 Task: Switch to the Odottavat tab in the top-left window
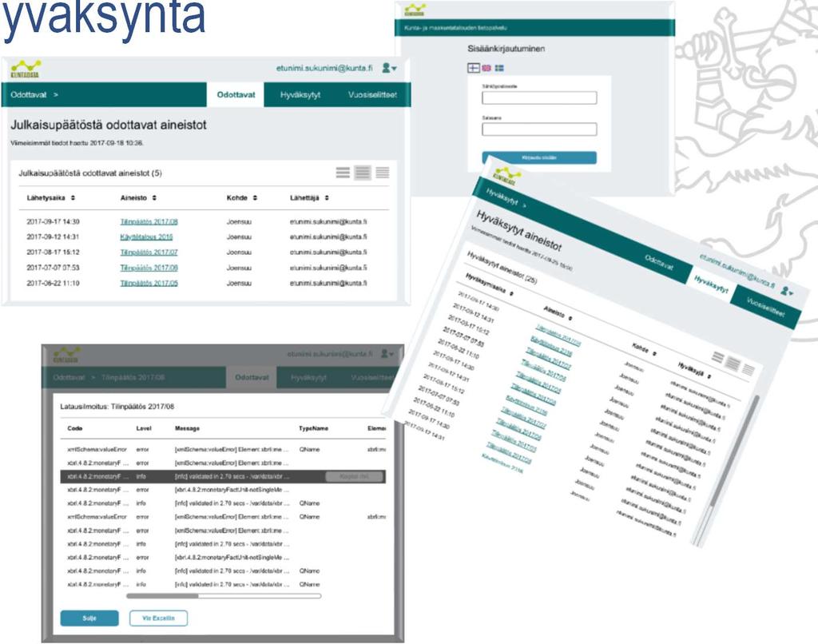[x=236, y=95]
